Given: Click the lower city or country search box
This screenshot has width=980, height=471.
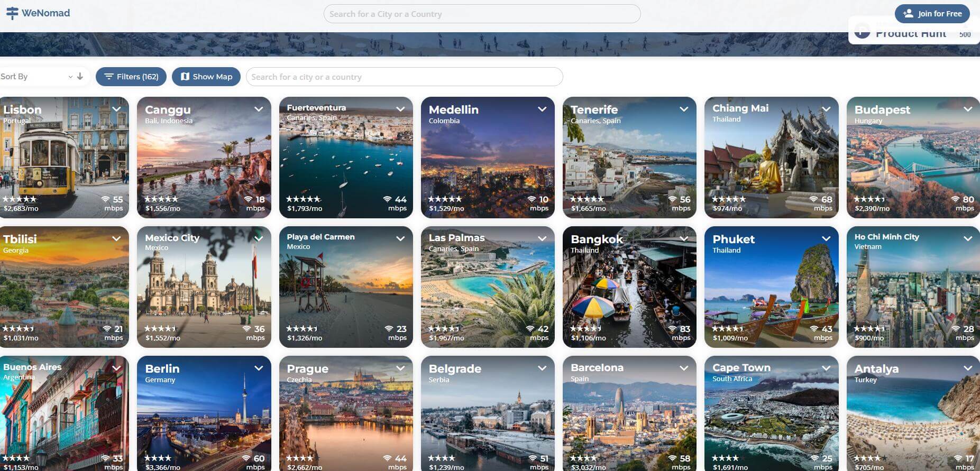Looking at the screenshot, I should (404, 77).
